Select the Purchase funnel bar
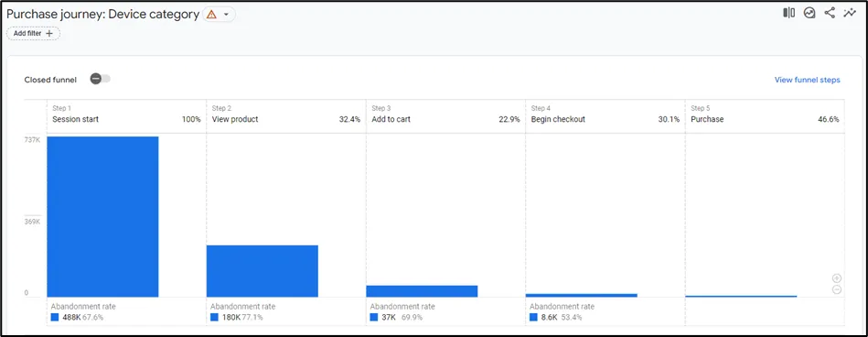 (x=741, y=296)
